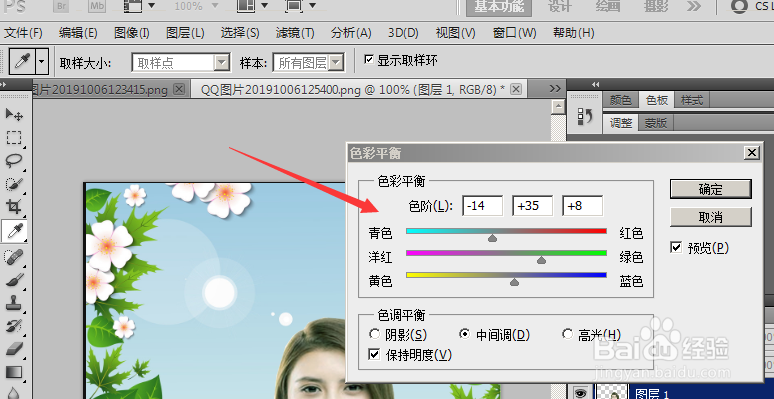The image size is (774, 399).
Task: Select the Clone Stamp tool
Action: (x=14, y=303)
